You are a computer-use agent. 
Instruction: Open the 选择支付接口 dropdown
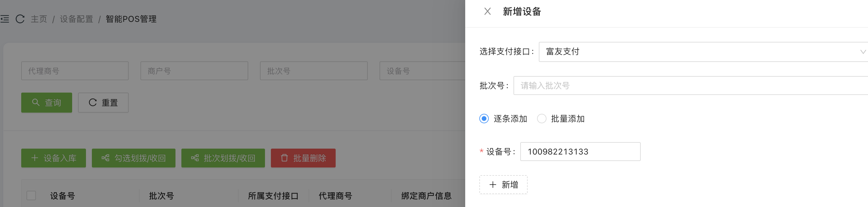click(x=701, y=52)
